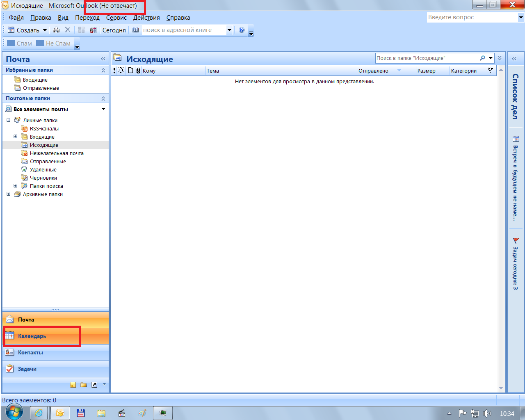This screenshot has width=525, height=420.
Task: Expand the Входящие folder tree node
Action: pos(16,137)
